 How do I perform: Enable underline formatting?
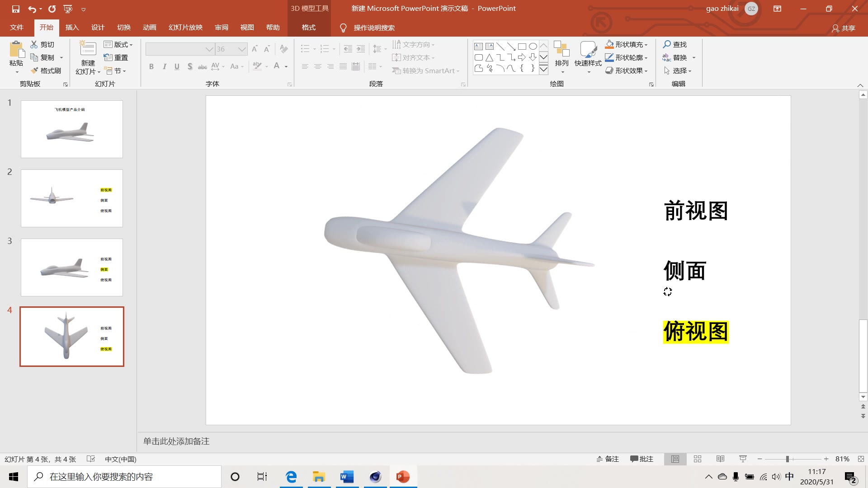(x=177, y=66)
